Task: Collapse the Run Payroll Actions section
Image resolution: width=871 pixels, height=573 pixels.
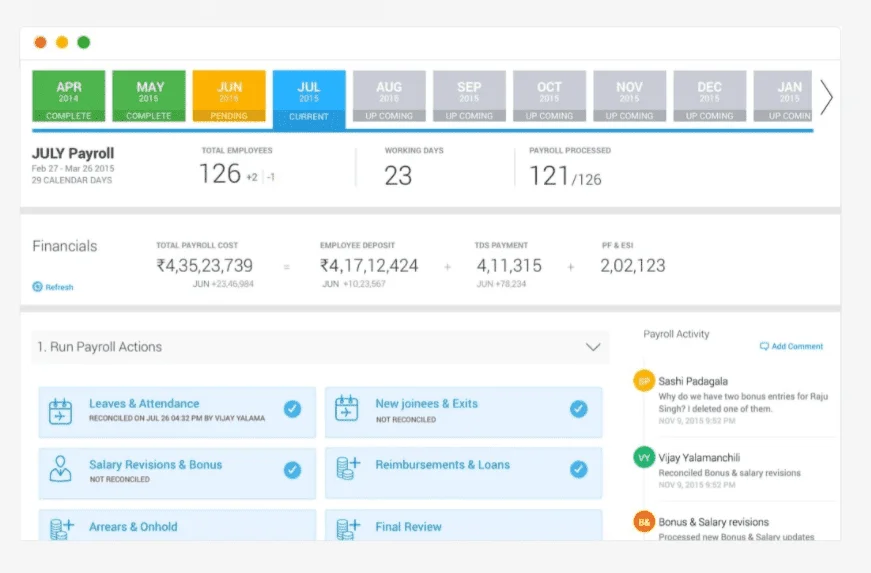Action: (591, 347)
